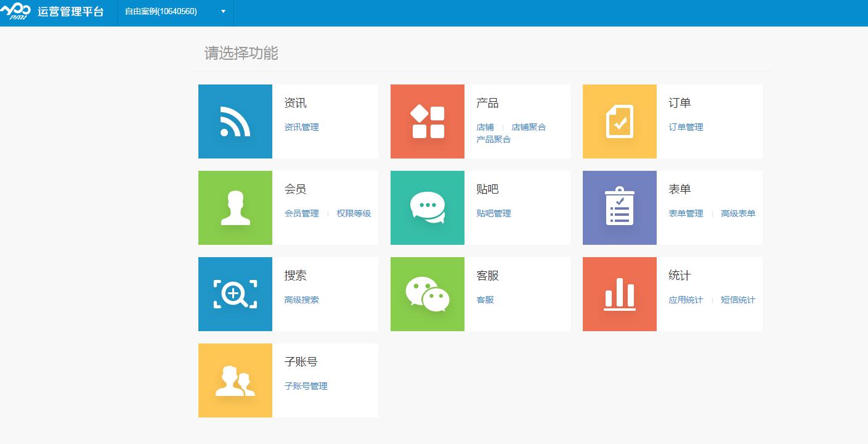Go to 订单管理 page
This screenshot has height=444, width=868.
(686, 127)
